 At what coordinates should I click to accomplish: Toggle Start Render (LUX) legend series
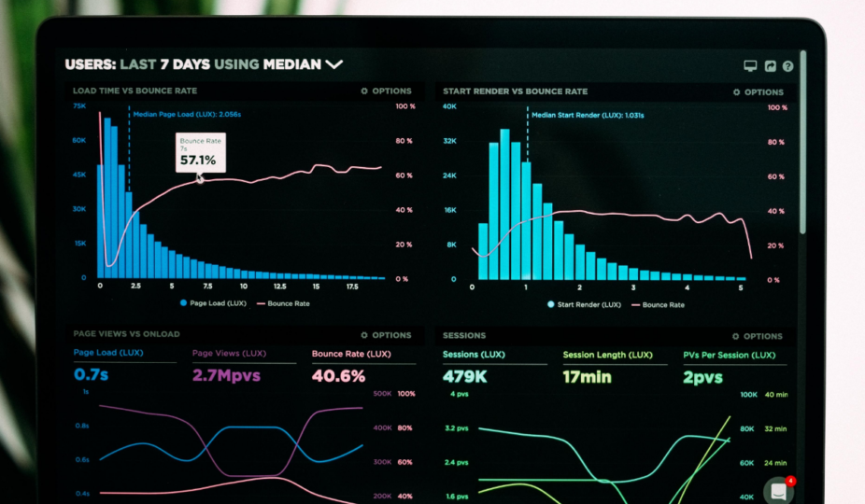point(584,304)
